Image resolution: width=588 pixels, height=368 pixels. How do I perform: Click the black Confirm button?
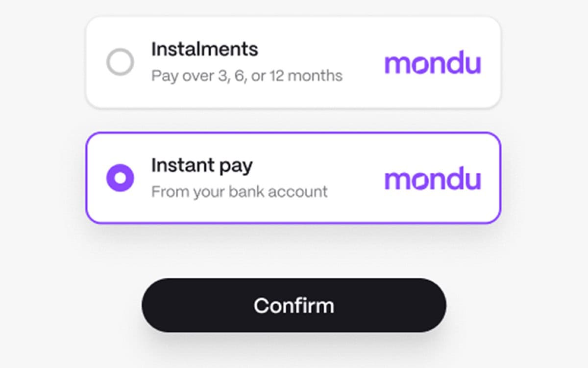(x=294, y=305)
